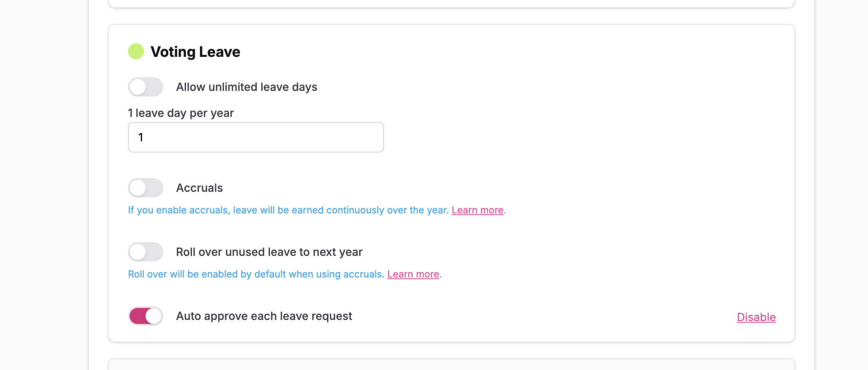Click the "1 leave day per year" label
The width and height of the screenshot is (868, 370).
tap(181, 113)
